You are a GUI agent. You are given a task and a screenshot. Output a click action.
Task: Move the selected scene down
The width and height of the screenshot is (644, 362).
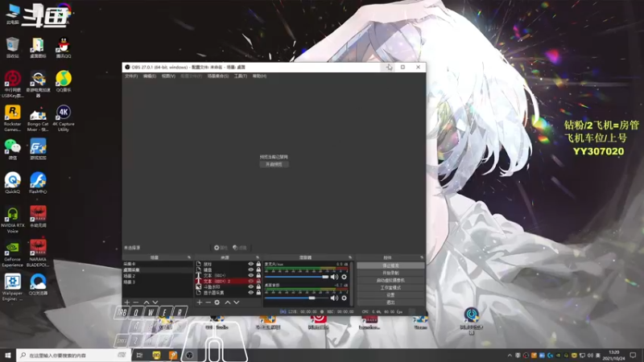(155, 302)
